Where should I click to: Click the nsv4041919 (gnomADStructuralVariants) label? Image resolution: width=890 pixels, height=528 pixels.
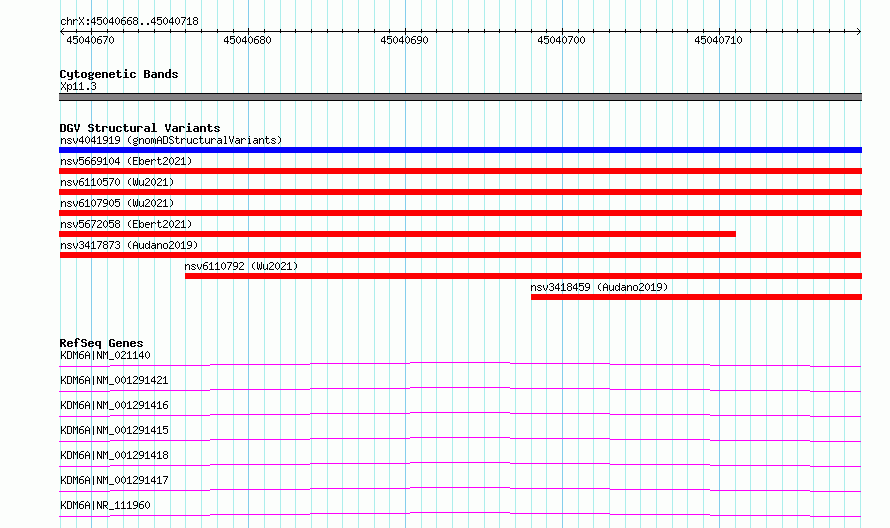171,140
